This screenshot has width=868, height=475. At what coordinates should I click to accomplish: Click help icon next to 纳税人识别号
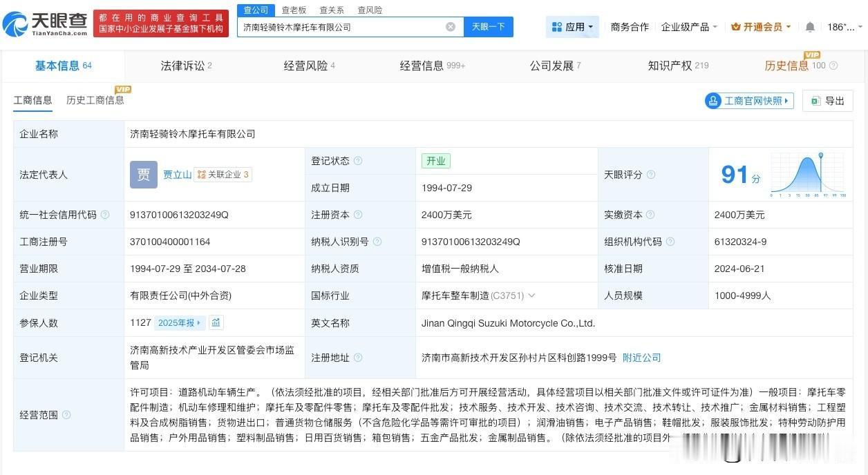(x=377, y=242)
